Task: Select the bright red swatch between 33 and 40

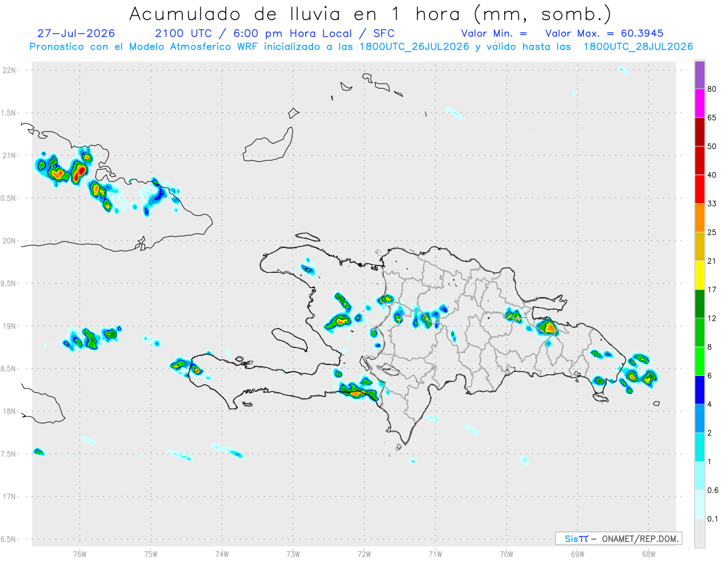Action: pyautogui.click(x=699, y=189)
